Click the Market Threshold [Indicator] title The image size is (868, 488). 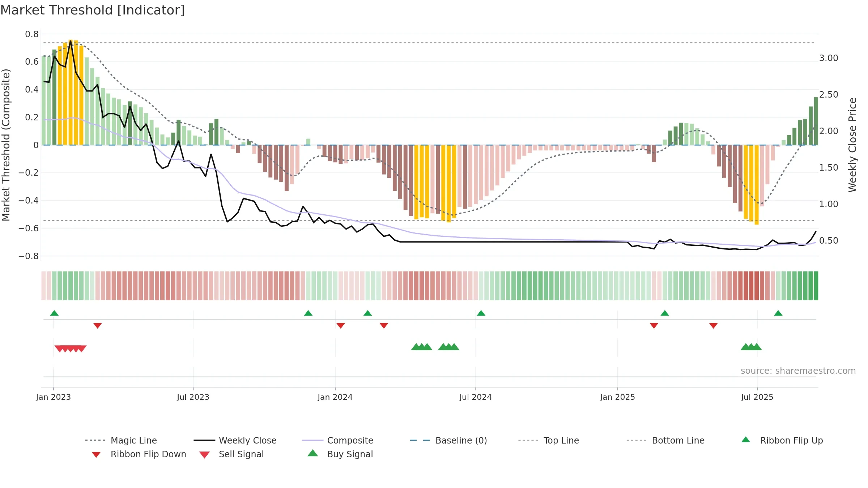(93, 10)
